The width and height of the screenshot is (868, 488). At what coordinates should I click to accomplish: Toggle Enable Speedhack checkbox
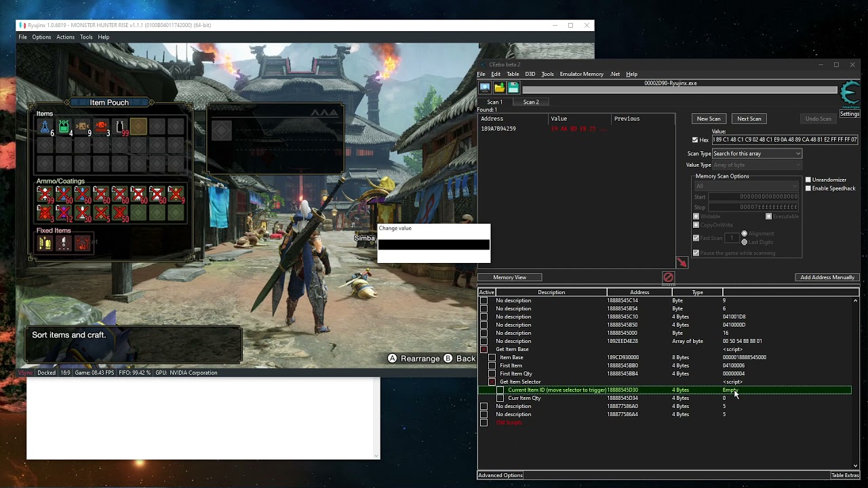808,188
